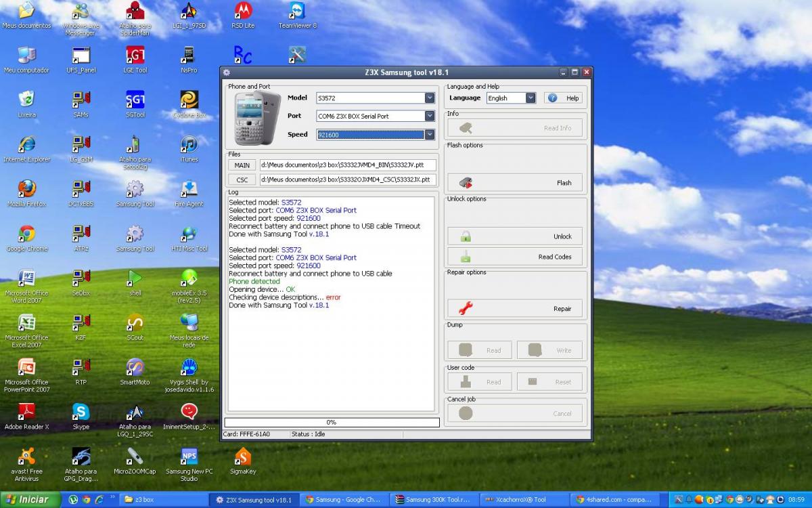Click the 0% progress bar
Screen dimensions: 812x508
click(332, 422)
